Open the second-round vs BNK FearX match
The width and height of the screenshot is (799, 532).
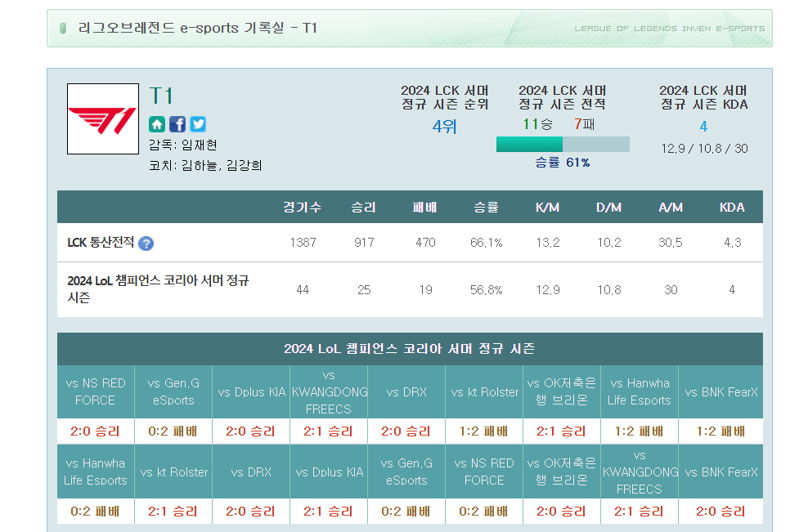(721, 472)
